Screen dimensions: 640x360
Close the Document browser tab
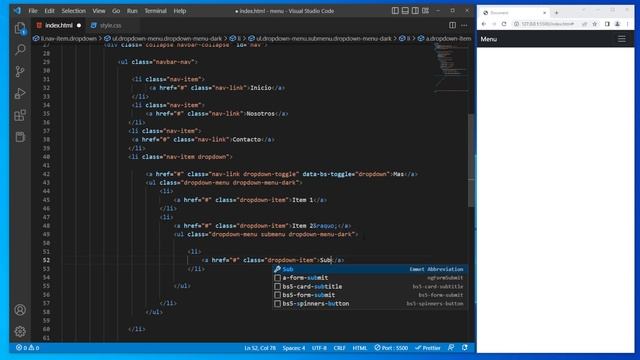click(x=544, y=13)
